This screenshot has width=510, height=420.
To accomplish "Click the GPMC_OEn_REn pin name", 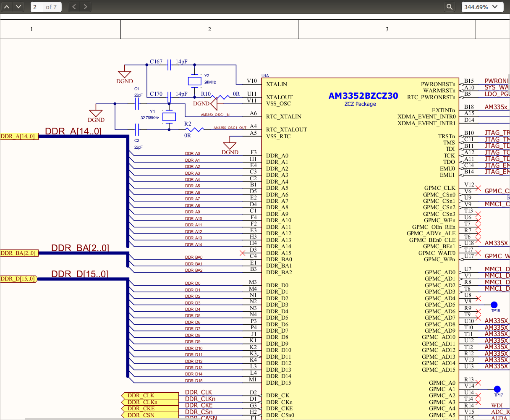I will [434, 227].
